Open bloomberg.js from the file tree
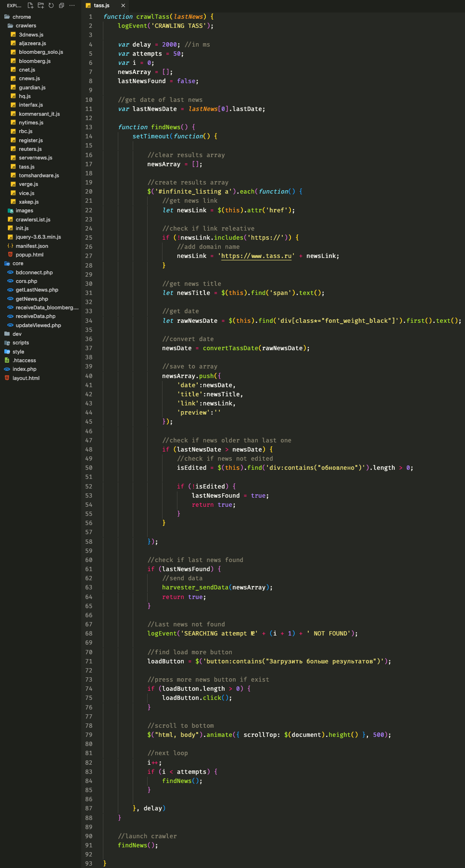Image resolution: width=465 pixels, height=868 pixels. 35,61
